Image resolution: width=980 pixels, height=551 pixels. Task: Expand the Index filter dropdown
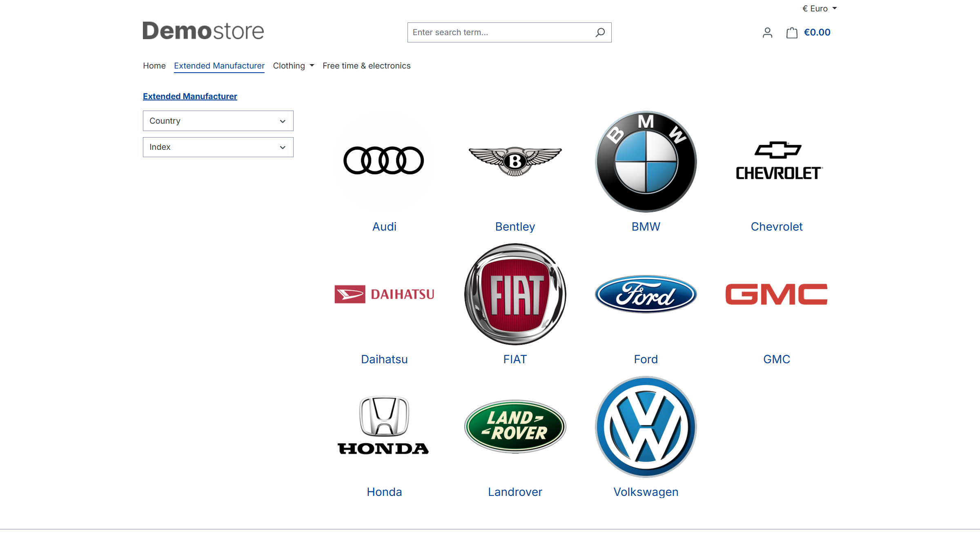[x=218, y=147]
